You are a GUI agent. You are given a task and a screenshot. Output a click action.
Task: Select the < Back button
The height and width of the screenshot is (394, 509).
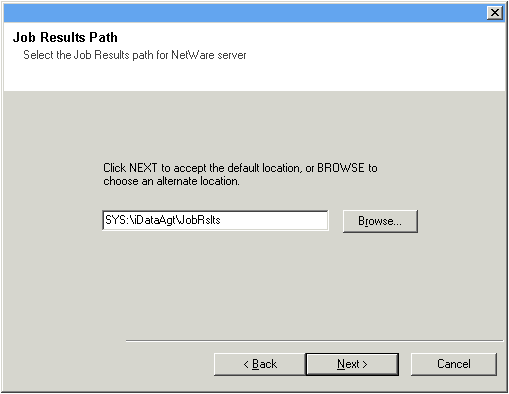click(260, 364)
